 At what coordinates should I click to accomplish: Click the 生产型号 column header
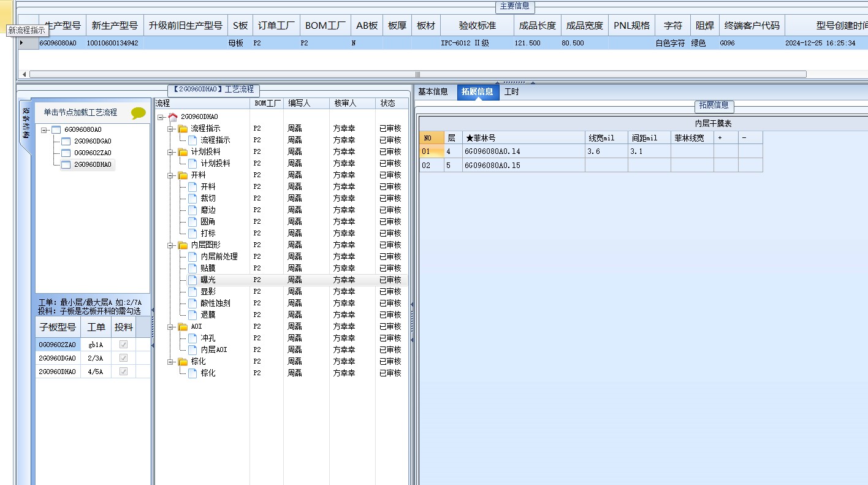[x=63, y=26]
